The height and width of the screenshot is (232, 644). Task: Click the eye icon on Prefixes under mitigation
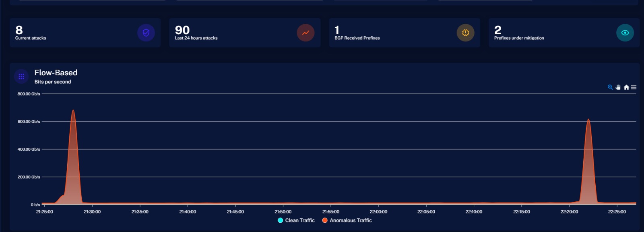(625, 33)
